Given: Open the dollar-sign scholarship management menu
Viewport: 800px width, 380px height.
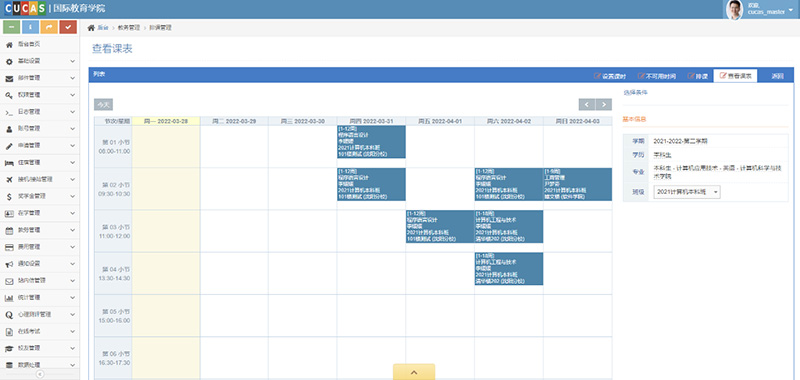Looking at the screenshot, I should [x=40, y=196].
